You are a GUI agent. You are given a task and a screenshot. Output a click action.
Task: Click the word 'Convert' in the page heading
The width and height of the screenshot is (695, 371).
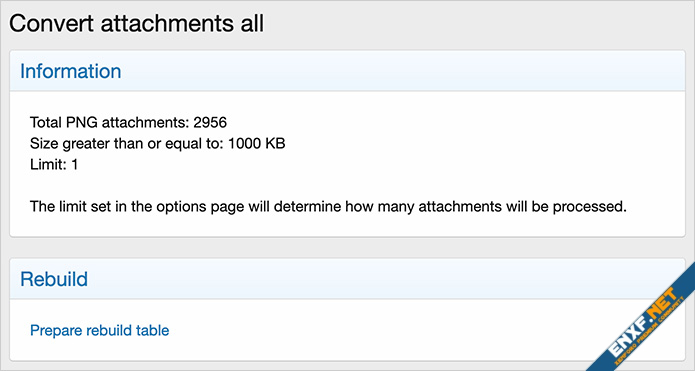52,23
